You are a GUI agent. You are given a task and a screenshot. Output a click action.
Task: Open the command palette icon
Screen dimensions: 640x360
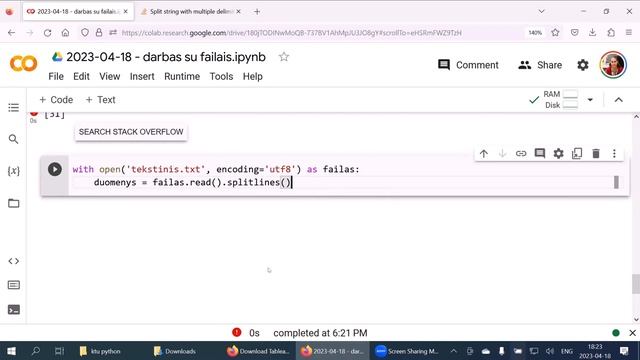(x=13, y=285)
